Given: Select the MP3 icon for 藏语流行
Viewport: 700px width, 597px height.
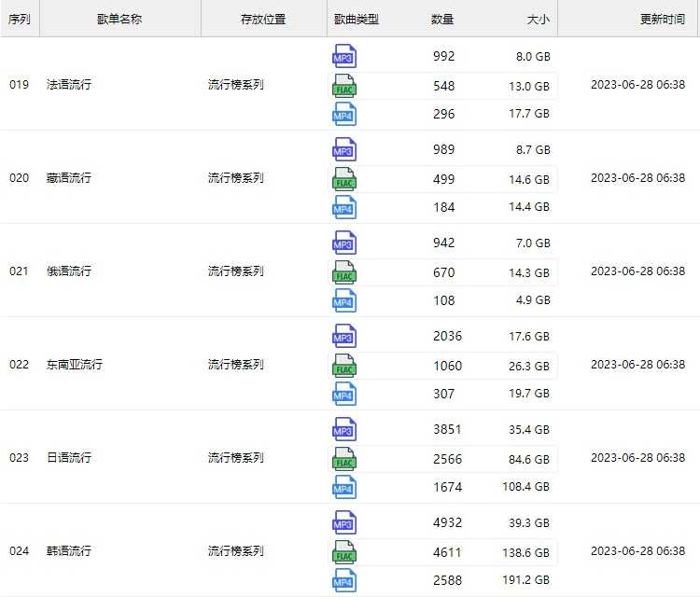Looking at the screenshot, I should point(344,149).
